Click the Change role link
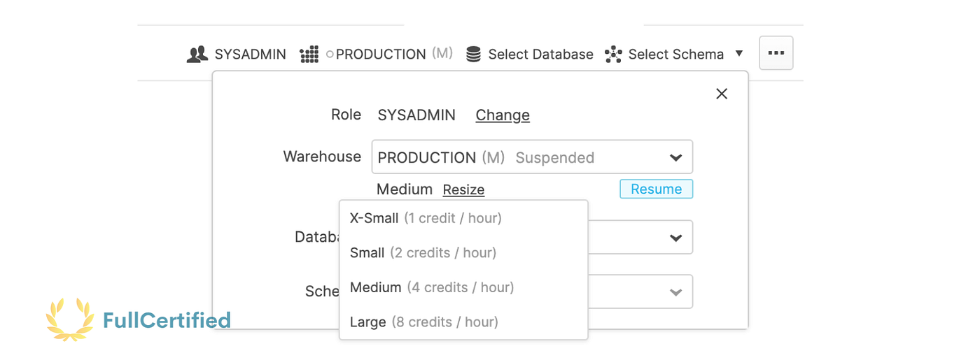Viewport: 980px width, 360px height. (503, 115)
